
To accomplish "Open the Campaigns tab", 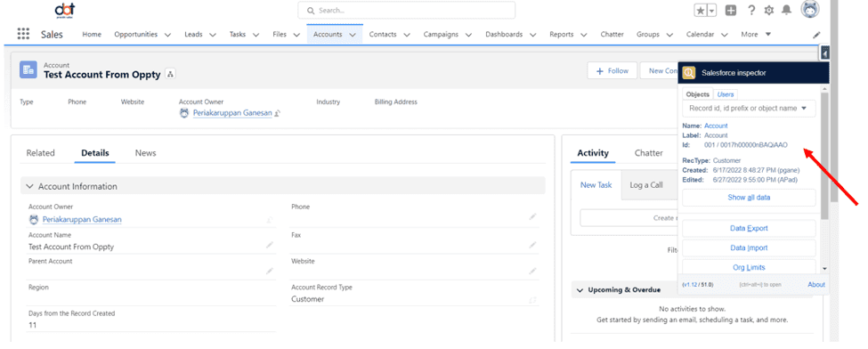I will coord(441,35).
